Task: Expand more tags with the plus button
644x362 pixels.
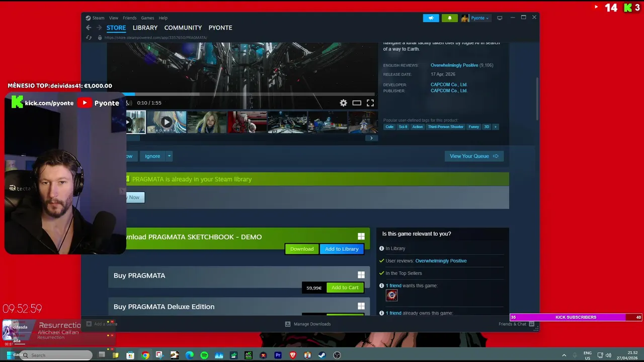Action: coord(496,127)
